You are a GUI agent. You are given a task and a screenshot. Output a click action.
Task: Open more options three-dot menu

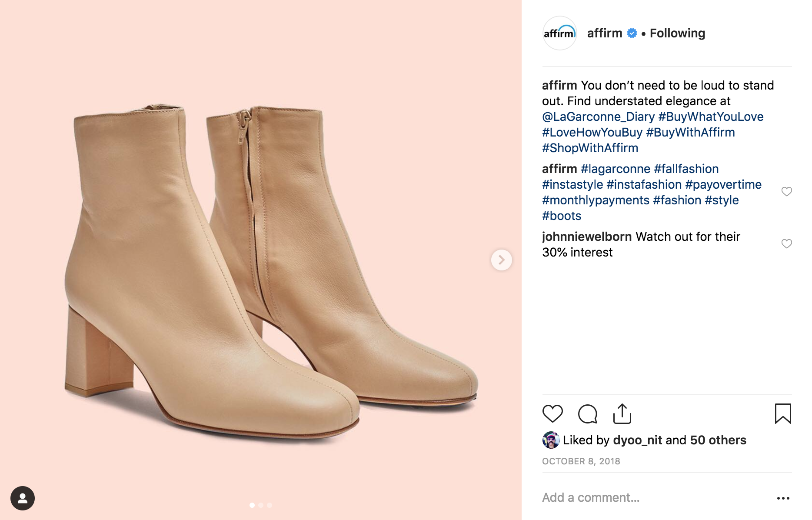pyautogui.click(x=783, y=498)
